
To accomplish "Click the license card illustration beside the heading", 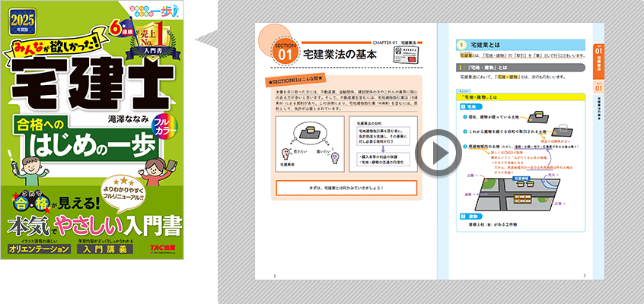I will click(407, 54).
